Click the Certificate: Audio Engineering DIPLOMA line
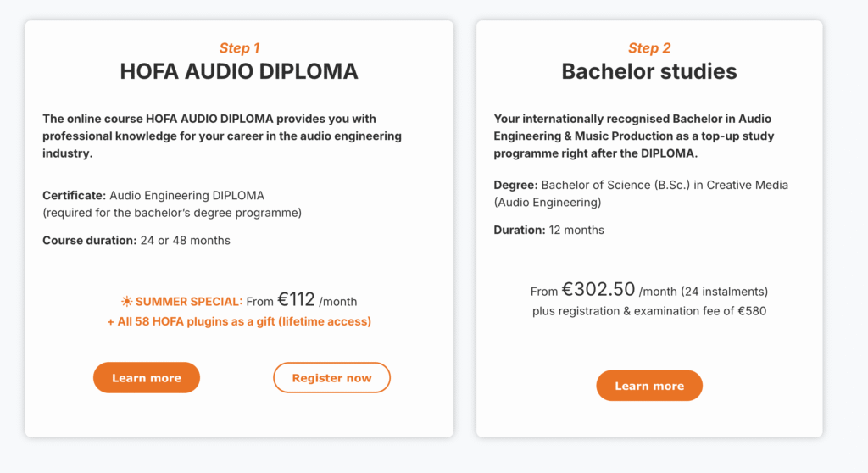Screen dimensions: 868x473 coord(153,195)
